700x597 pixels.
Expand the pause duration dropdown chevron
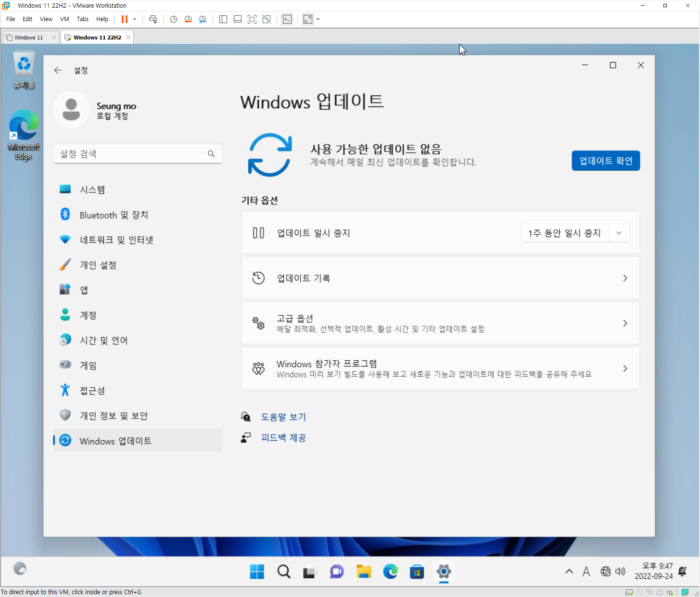tap(619, 233)
